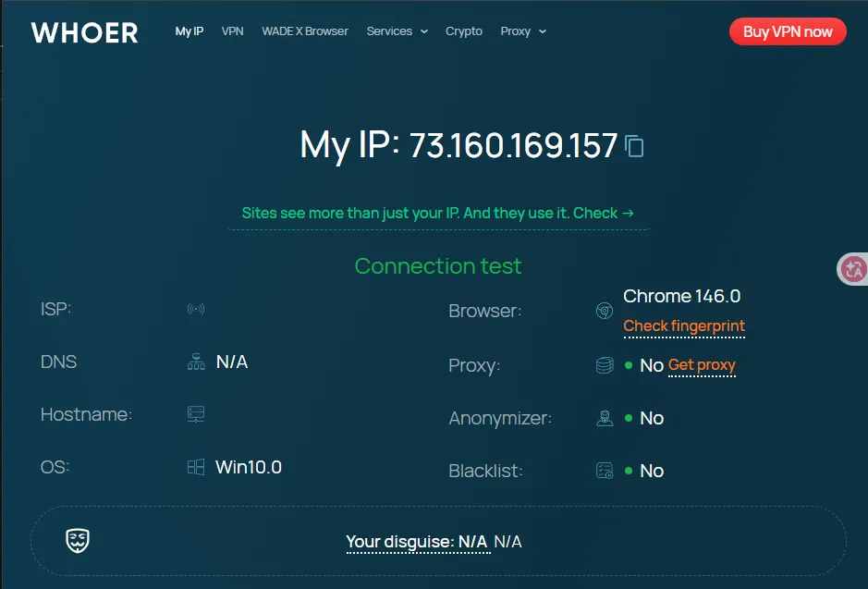Click the Hostname server icon

pyautogui.click(x=196, y=415)
